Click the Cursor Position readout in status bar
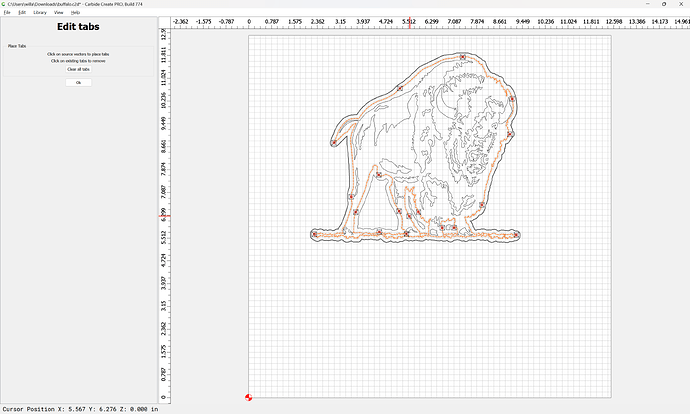690x414 pixels. (x=80, y=409)
